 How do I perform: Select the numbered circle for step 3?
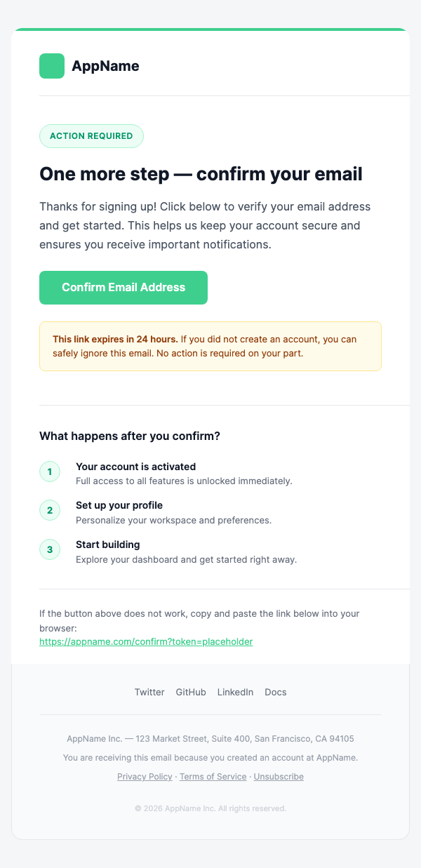[x=50, y=549]
